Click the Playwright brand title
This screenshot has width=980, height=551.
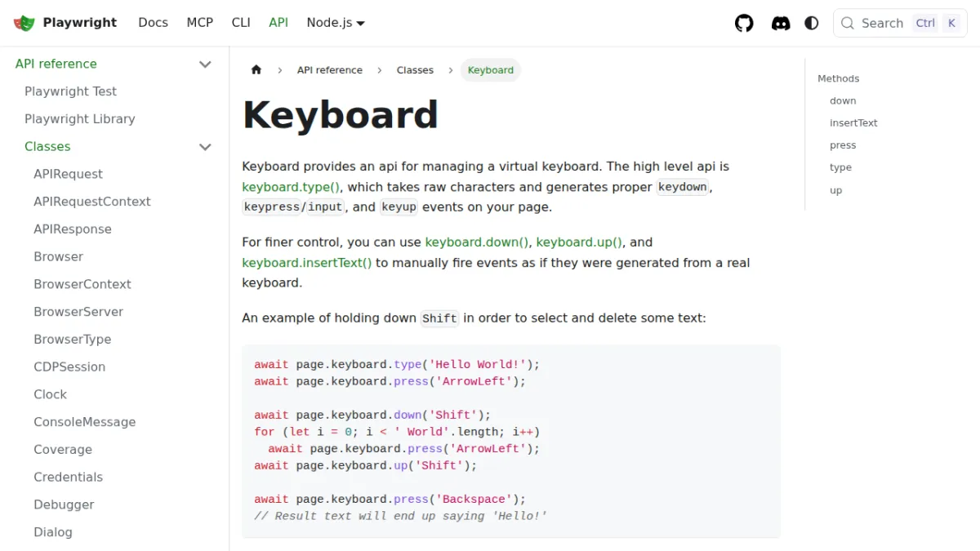(x=80, y=23)
